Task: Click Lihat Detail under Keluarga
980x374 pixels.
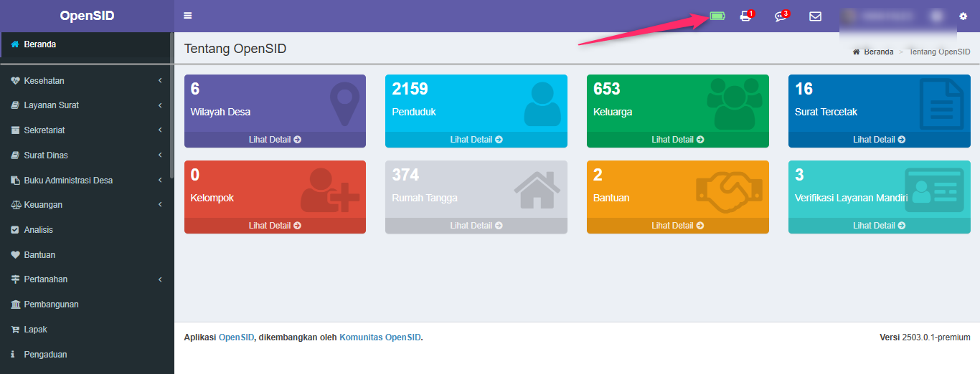Action: pyautogui.click(x=678, y=140)
